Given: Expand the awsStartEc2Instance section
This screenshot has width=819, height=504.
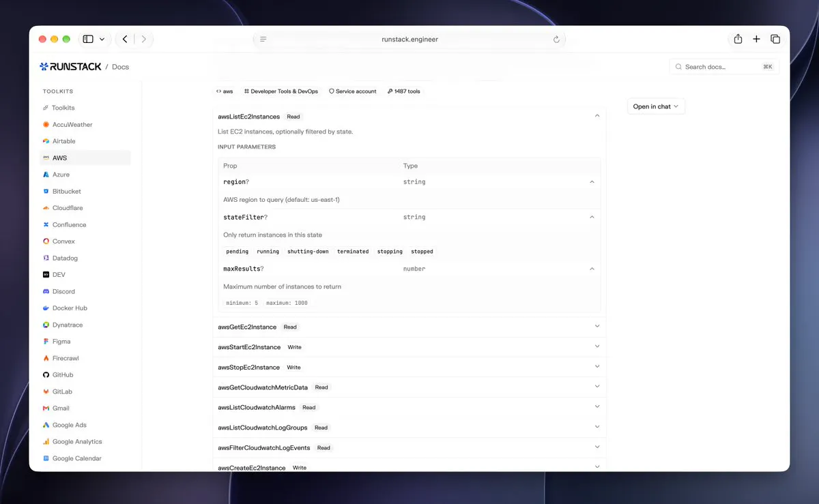Looking at the screenshot, I should pyautogui.click(x=597, y=346).
